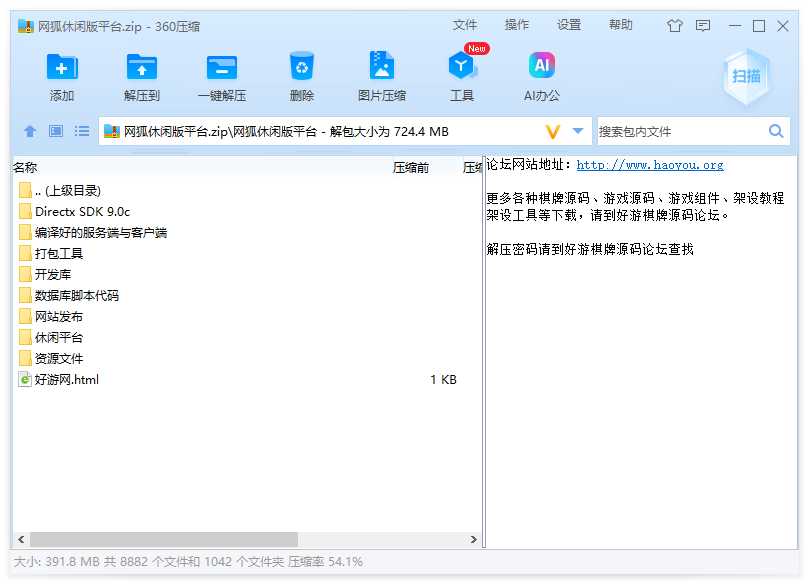Screen dimensions: 809x584
Task: Click the Delete (删除) trash icon
Action: point(302,66)
